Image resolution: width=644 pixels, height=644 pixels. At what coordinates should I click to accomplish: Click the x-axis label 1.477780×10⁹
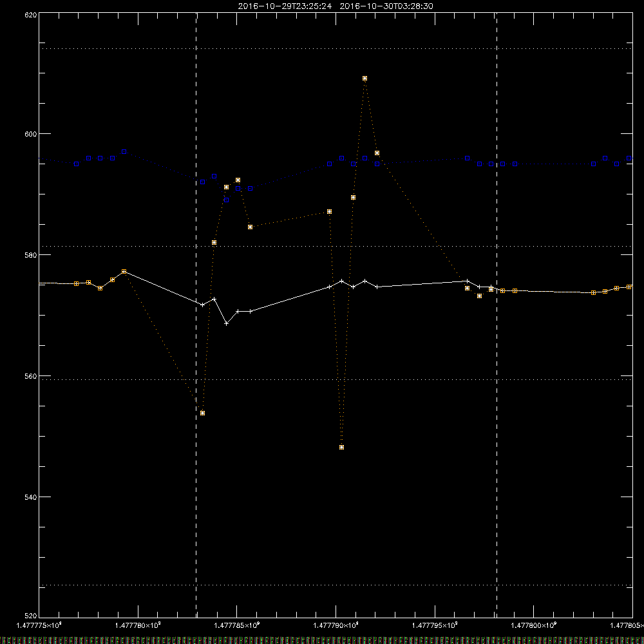138,625
